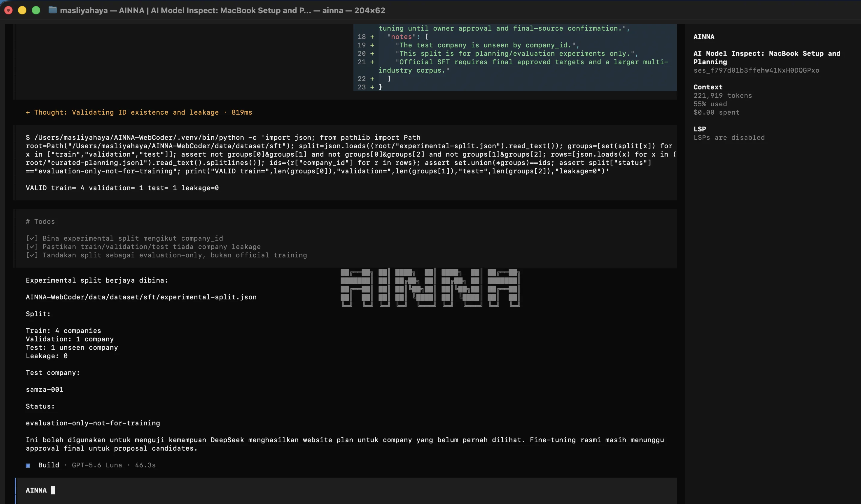This screenshot has height=504, width=861.
Task: Click the '55% used' context value
Action: pyautogui.click(x=710, y=104)
